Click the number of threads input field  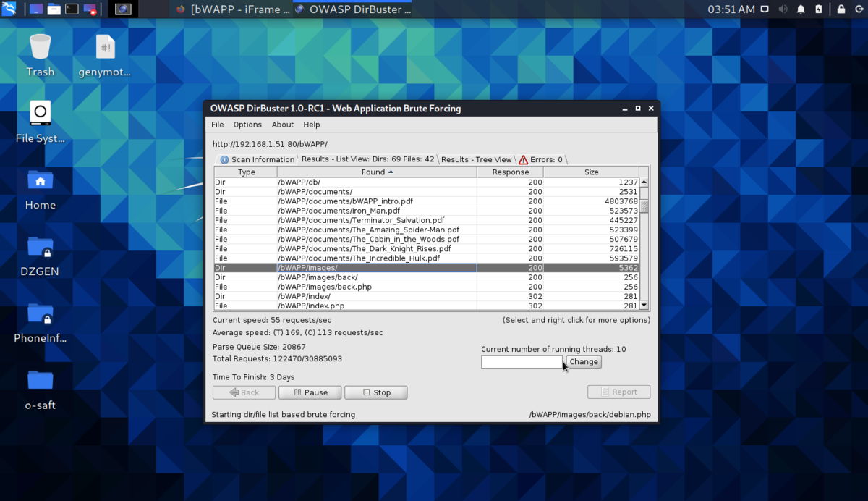point(522,361)
